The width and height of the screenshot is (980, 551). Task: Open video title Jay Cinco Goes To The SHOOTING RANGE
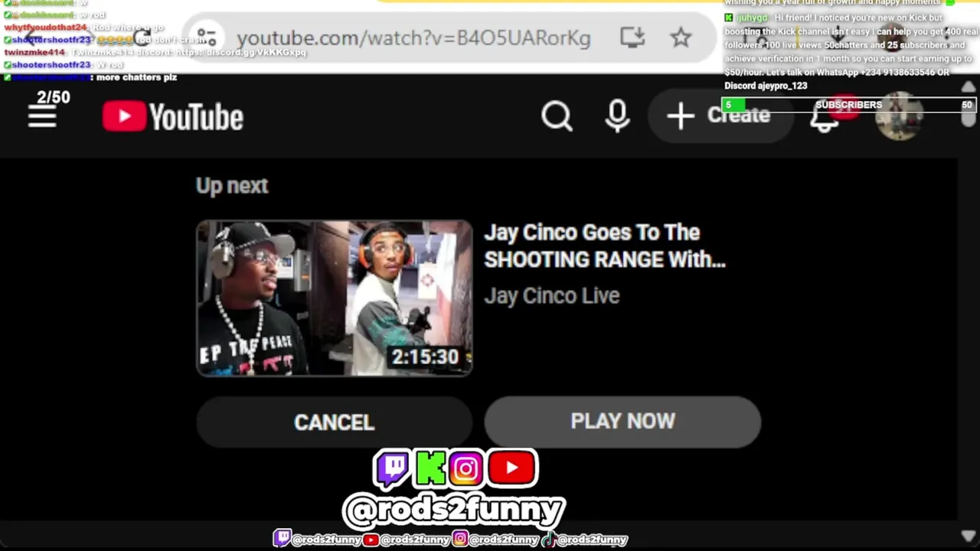605,246
